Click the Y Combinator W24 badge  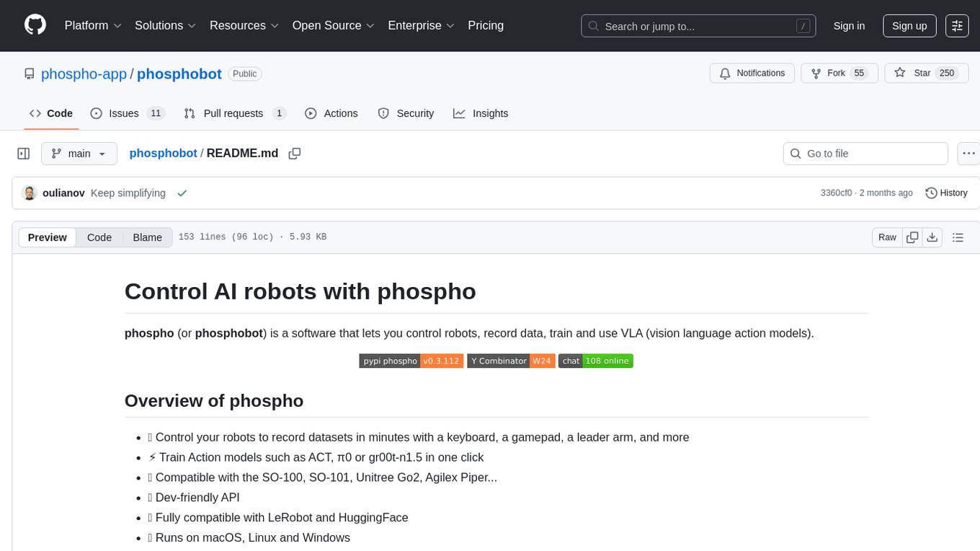[x=511, y=361]
